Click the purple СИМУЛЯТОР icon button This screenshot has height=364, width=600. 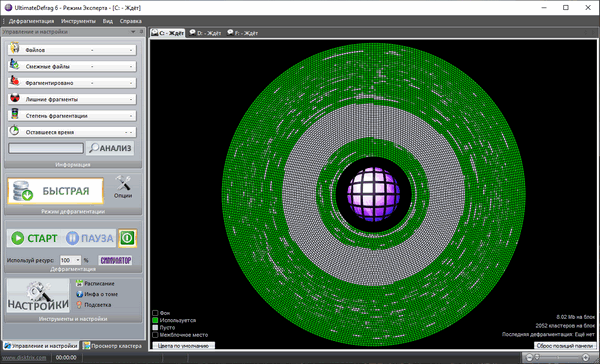point(116,260)
